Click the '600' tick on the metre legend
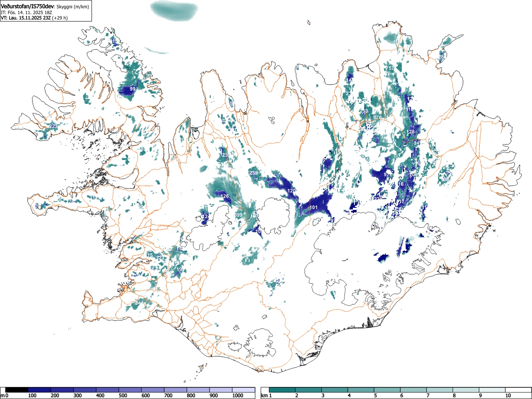The height and width of the screenshot is (399, 532). pyautogui.click(x=145, y=396)
